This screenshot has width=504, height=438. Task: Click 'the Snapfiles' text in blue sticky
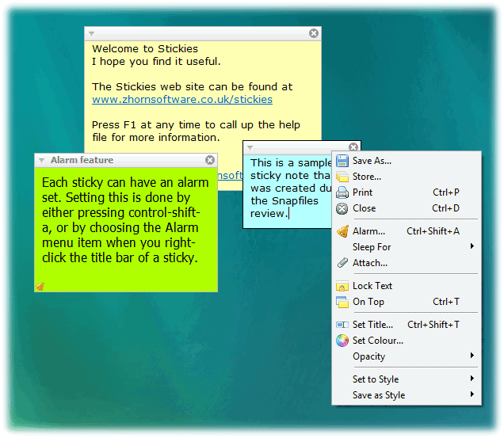click(284, 201)
